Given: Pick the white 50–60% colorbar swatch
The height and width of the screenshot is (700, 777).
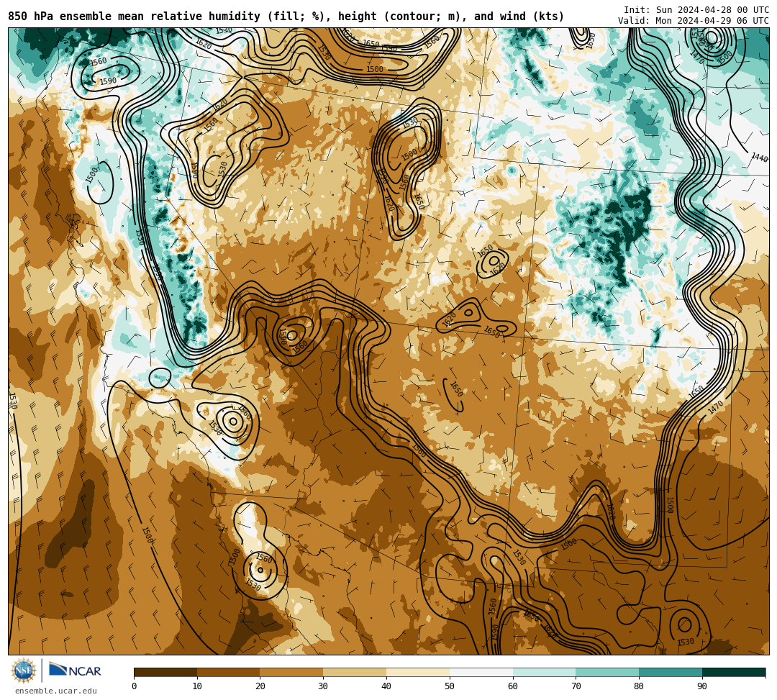Looking at the screenshot, I should coord(481,672).
